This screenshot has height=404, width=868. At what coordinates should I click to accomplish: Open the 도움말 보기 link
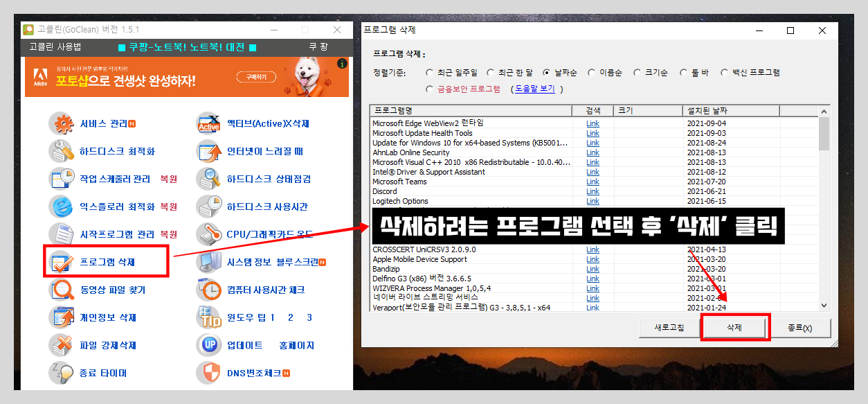(x=534, y=89)
